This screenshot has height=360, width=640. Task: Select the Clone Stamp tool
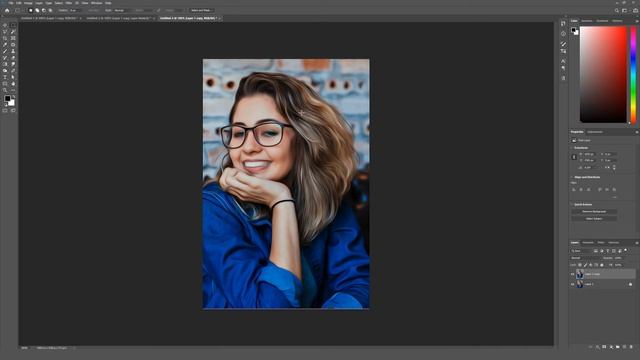pyautogui.click(x=13, y=51)
